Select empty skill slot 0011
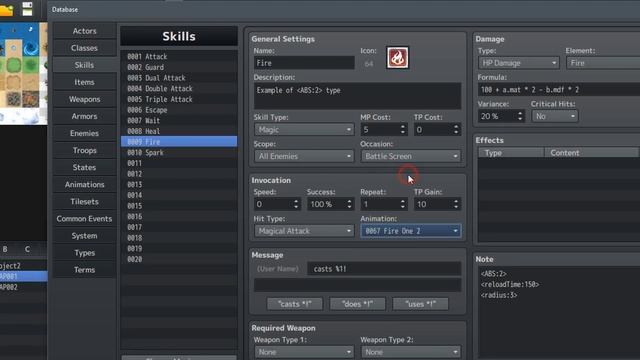640x360 pixels. (179, 163)
